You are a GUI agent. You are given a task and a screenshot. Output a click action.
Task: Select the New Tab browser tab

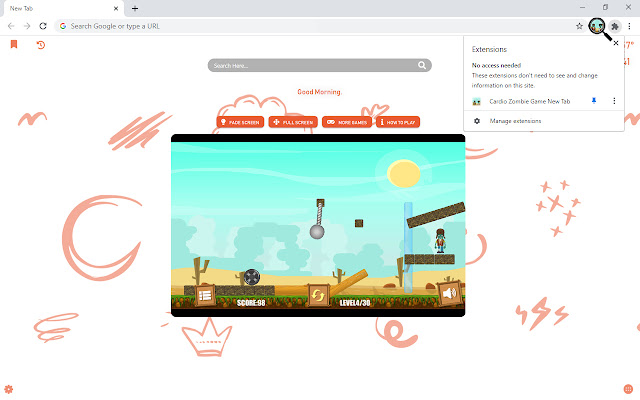(x=63, y=9)
